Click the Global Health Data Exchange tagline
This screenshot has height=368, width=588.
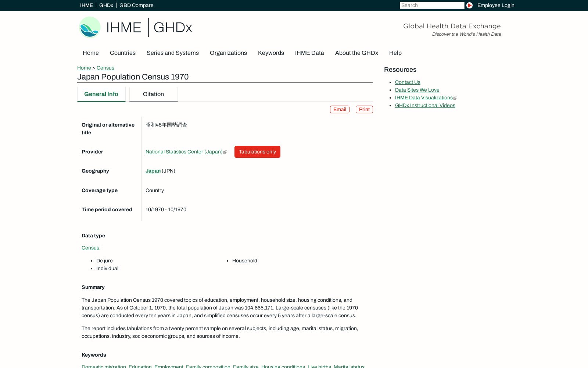point(452,26)
